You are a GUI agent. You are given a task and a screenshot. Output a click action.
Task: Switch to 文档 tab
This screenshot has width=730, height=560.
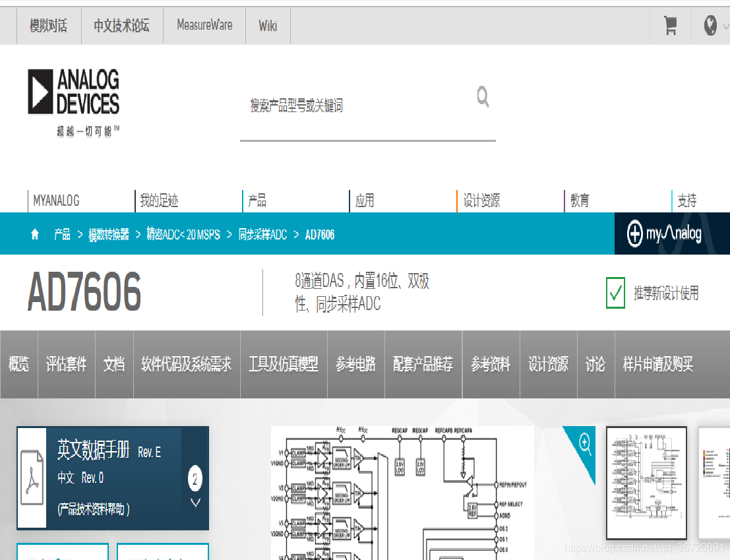click(114, 364)
